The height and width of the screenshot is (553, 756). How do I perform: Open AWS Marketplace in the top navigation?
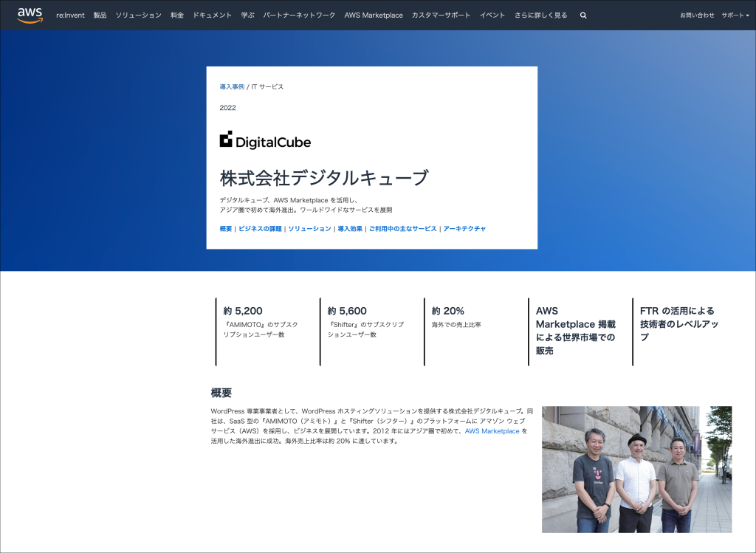[x=374, y=16]
